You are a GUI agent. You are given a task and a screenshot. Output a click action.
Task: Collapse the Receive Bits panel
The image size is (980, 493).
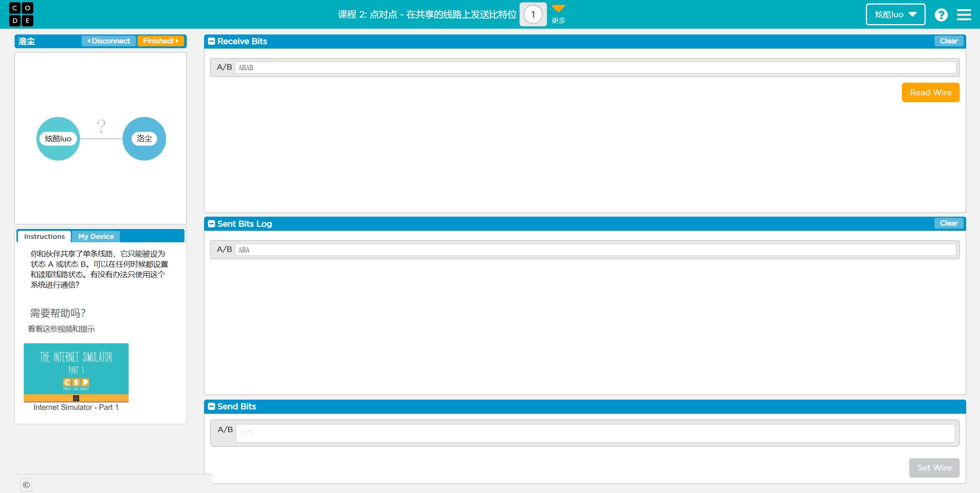pyautogui.click(x=211, y=41)
